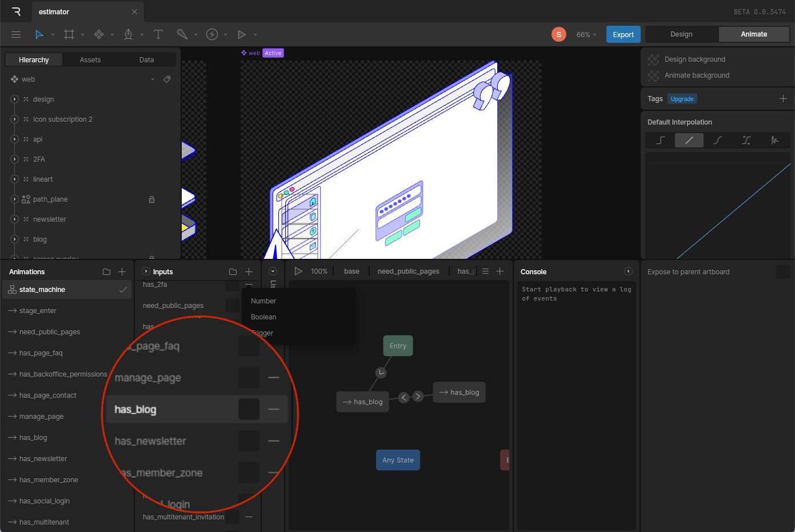Enable Expose to parent artboard
Image resolution: width=795 pixels, height=532 pixels.
point(783,271)
